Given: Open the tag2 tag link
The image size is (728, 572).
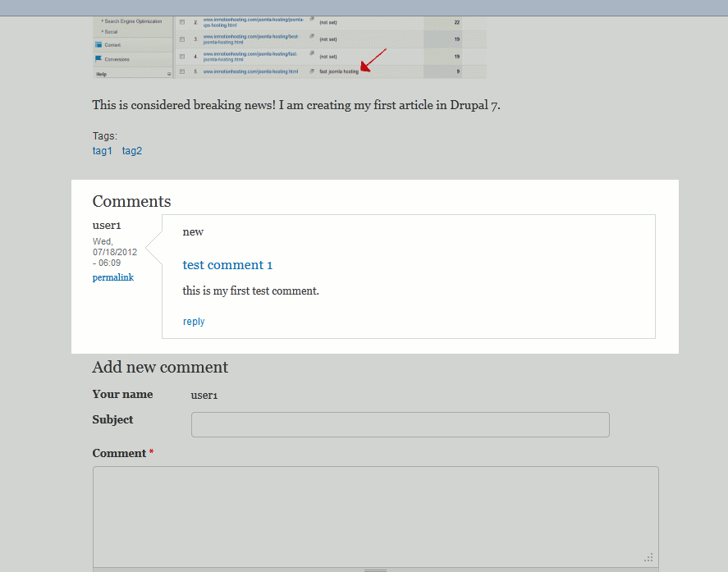Looking at the screenshot, I should [x=132, y=151].
